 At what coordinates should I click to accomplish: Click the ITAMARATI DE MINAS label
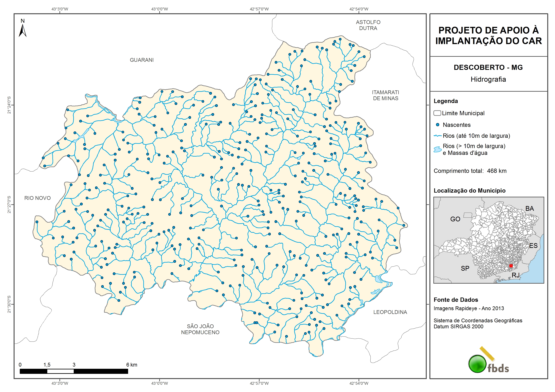coord(385,95)
